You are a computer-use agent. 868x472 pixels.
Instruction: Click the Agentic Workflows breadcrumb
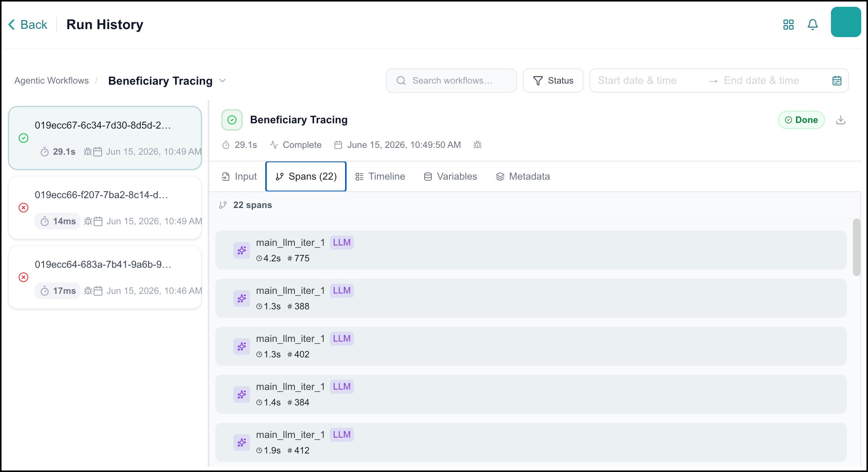(51, 81)
